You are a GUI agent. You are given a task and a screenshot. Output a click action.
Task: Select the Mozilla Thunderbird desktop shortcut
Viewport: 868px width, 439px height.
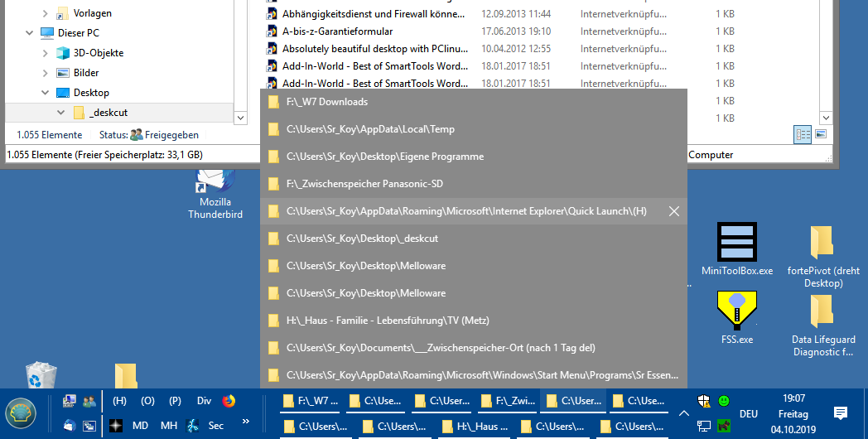(x=215, y=193)
